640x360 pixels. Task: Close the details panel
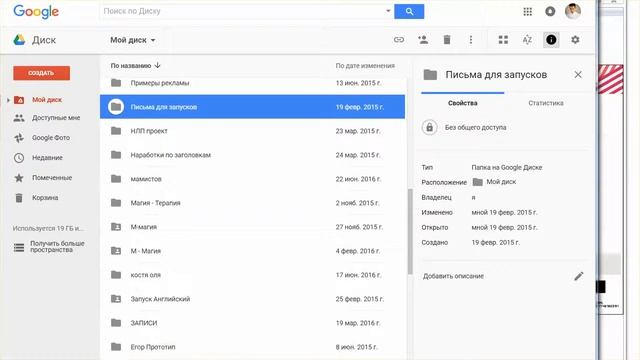(578, 75)
